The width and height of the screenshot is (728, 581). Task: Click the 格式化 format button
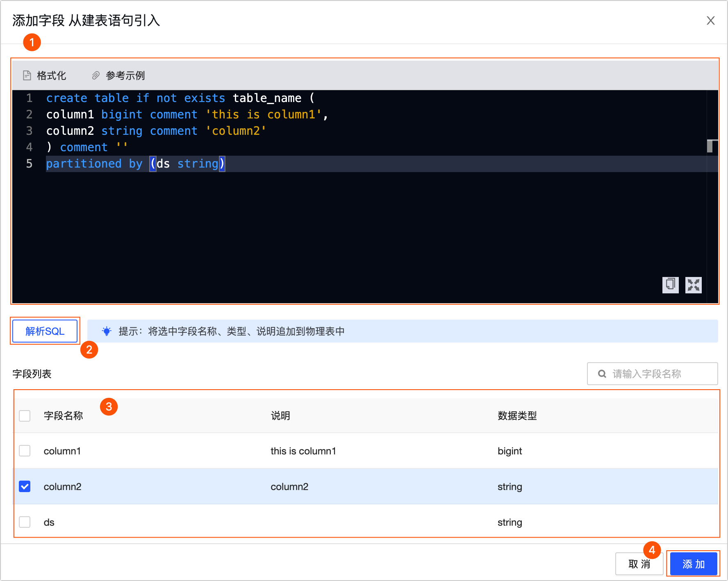click(x=44, y=75)
